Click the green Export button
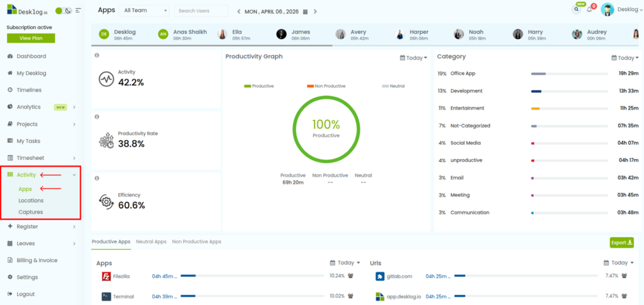 [x=621, y=242]
